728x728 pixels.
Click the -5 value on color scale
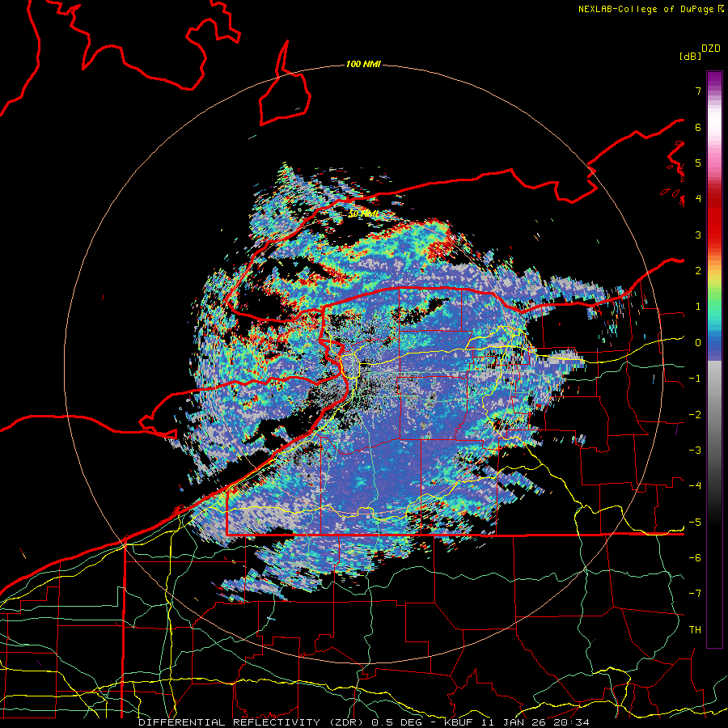pyautogui.click(x=695, y=523)
